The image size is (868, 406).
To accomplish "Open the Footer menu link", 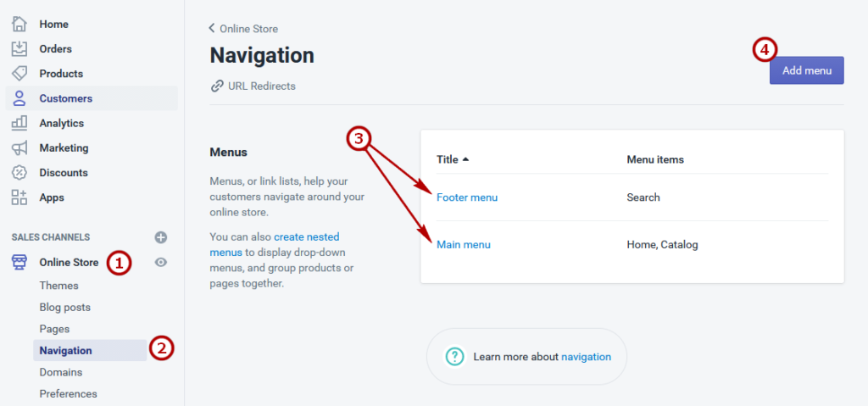I will (467, 197).
